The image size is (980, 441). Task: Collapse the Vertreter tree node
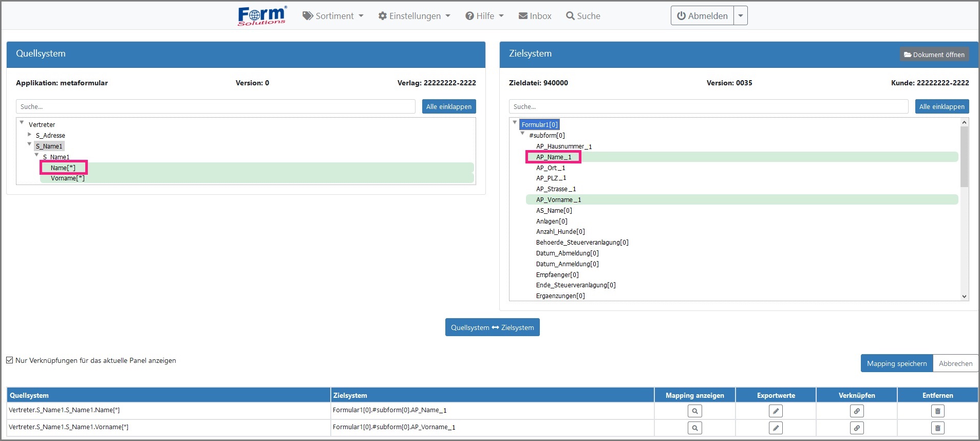(22, 122)
